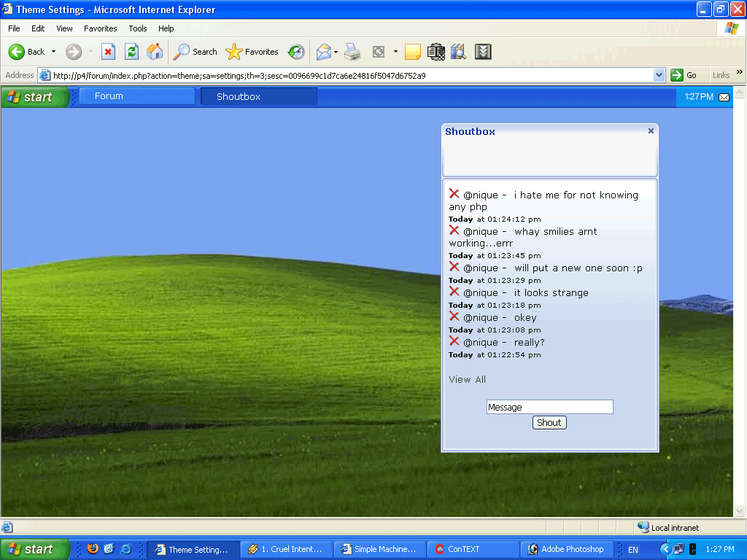The height and width of the screenshot is (560, 747).
Task: Open the Favorites menu in the menu bar
Action: pos(101,28)
